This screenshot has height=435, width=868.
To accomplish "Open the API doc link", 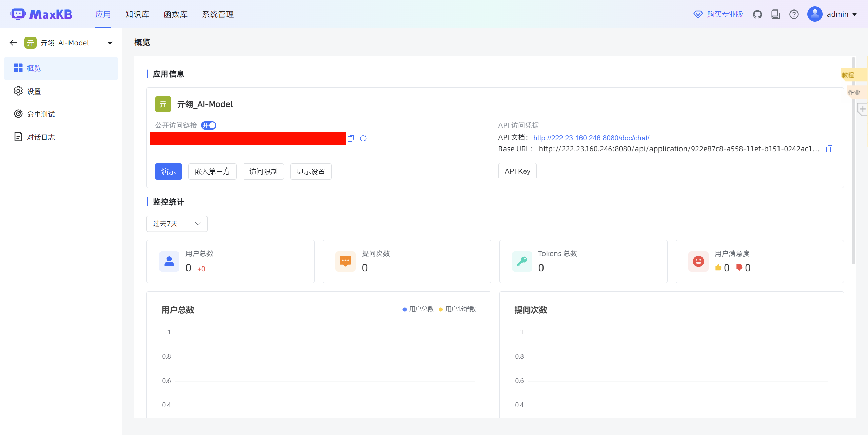I will [591, 138].
